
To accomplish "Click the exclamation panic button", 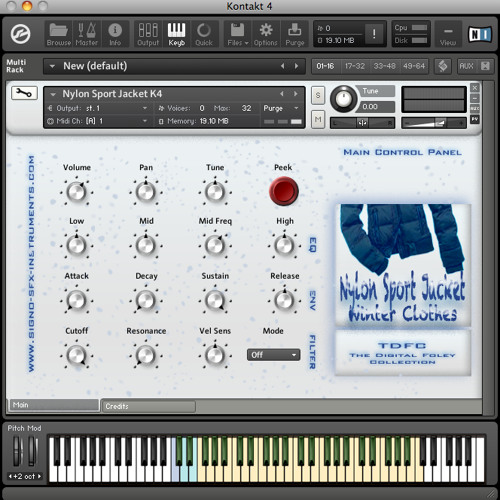I will 374,34.
